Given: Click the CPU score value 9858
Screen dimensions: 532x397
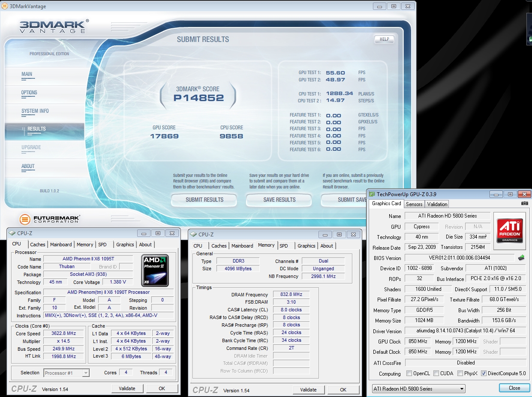Looking at the screenshot, I should click(231, 136).
